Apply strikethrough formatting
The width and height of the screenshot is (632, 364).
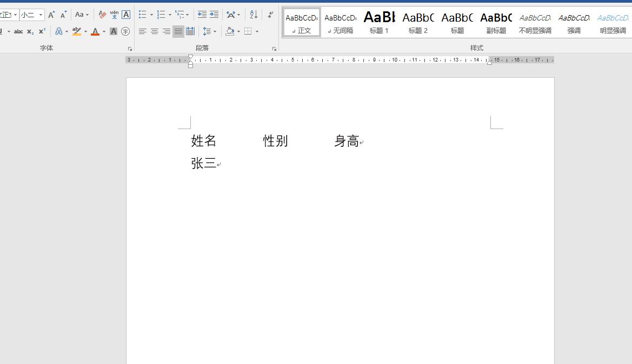coord(18,31)
